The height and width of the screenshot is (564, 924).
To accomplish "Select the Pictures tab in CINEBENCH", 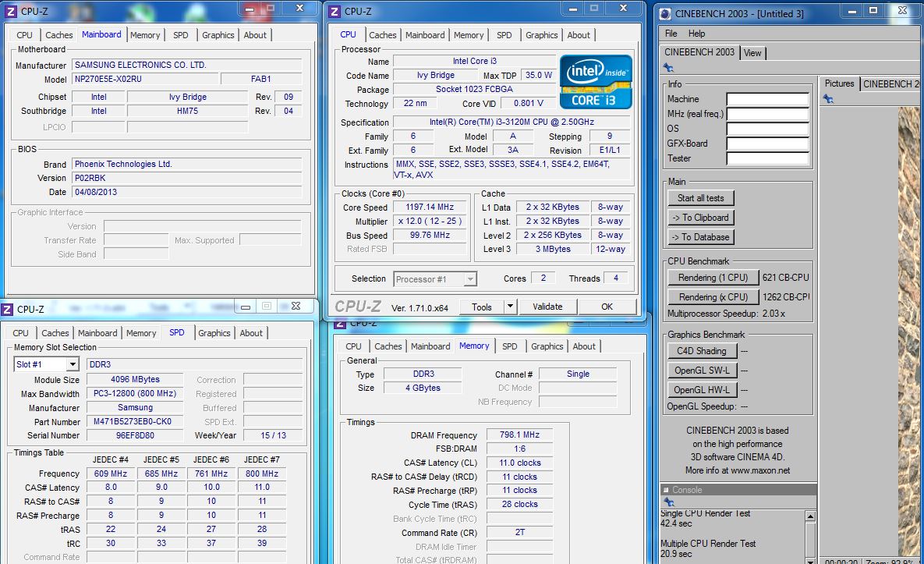I will tap(839, 83).
